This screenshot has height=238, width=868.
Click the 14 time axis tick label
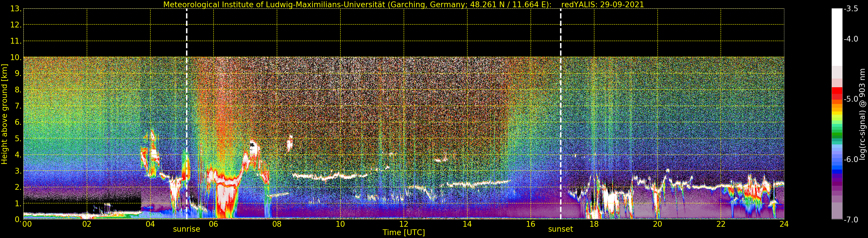tap(467, 224)
